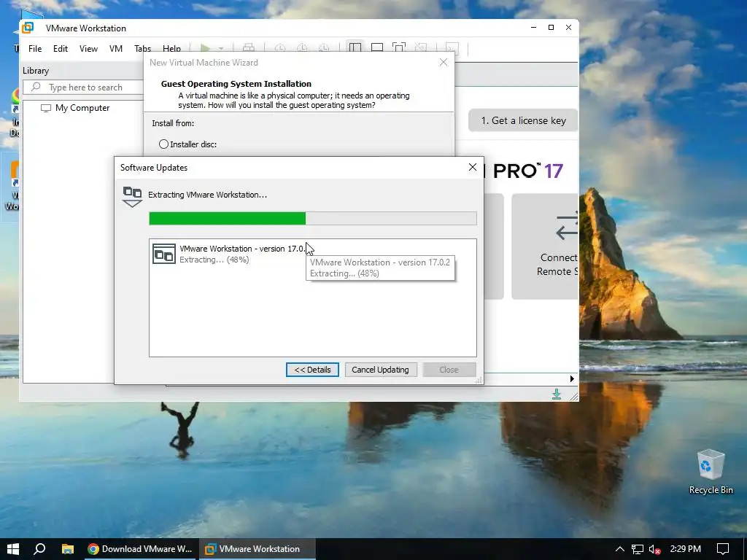Open the Windows Start menu
747x560 pixels.
[13, 549]
